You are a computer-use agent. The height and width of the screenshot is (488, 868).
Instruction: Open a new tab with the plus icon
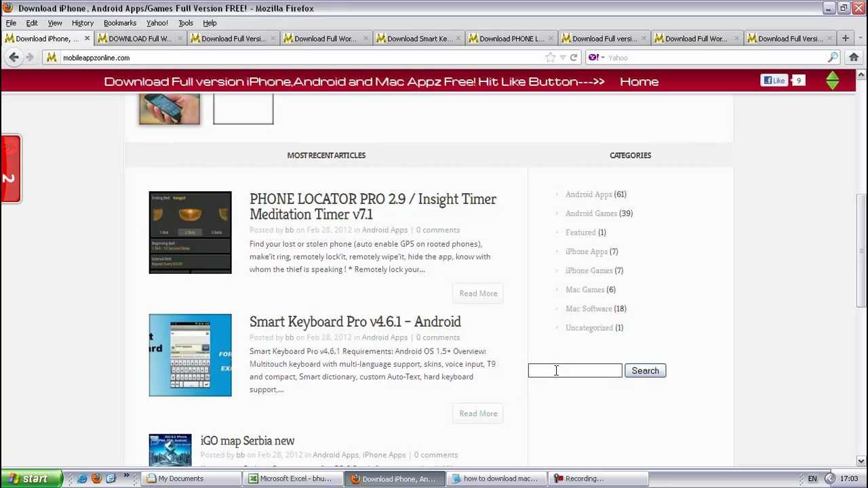pyautogui.click(x=846, y=39)
